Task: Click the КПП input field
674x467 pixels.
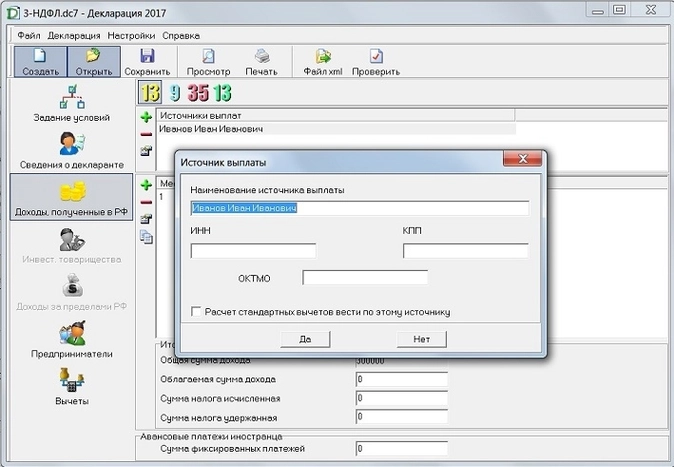Action: point(466,251)
